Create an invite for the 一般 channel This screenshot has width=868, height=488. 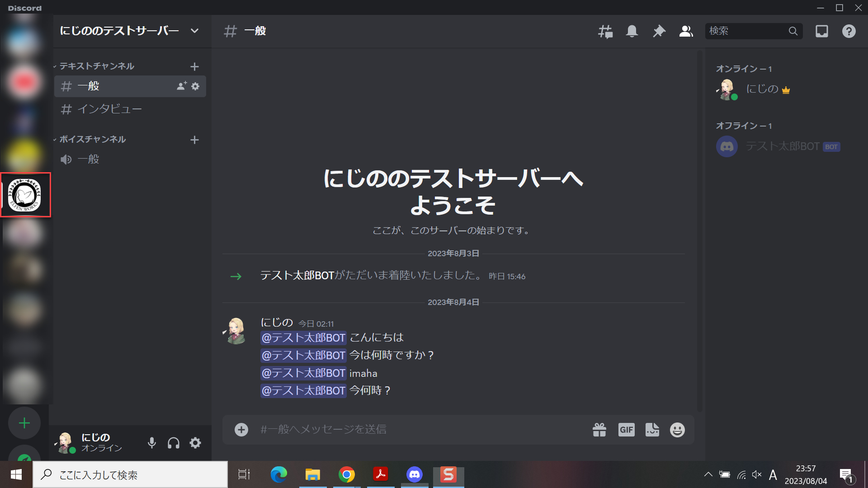pos(181,86)
